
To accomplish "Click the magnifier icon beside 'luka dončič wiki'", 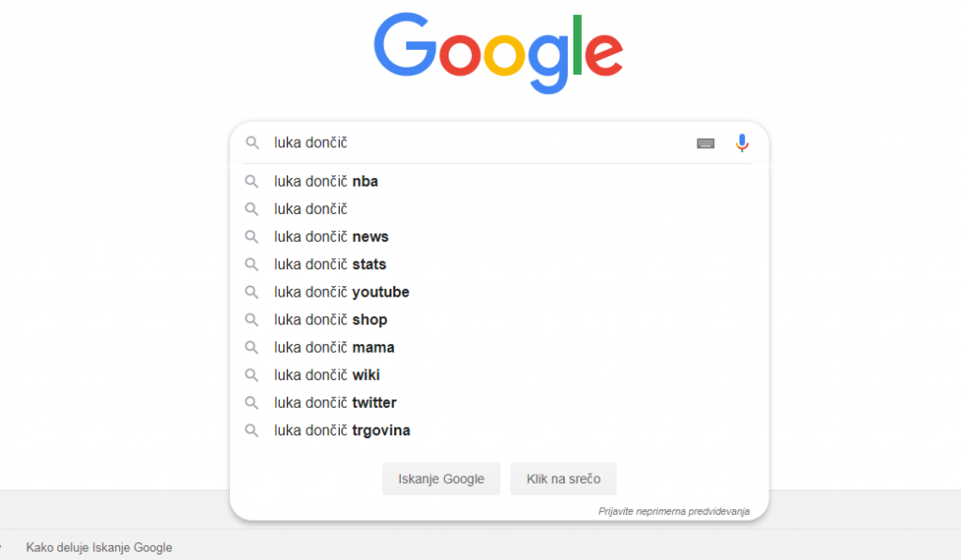I will (252, 375).
